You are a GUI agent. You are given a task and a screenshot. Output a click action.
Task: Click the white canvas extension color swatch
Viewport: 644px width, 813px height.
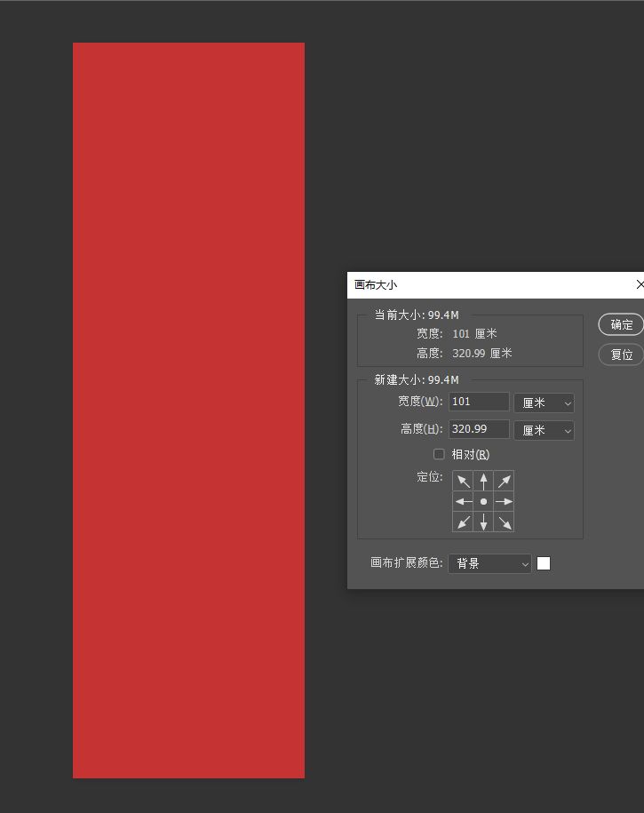[x=544, y=563]
